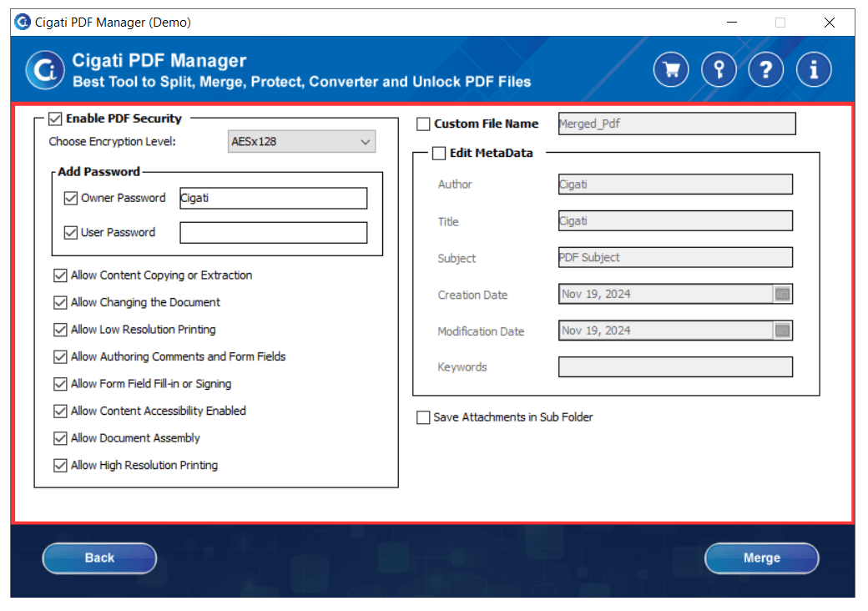Toggle Allow Authoring Comments and Form Fields

pos(60,357)
